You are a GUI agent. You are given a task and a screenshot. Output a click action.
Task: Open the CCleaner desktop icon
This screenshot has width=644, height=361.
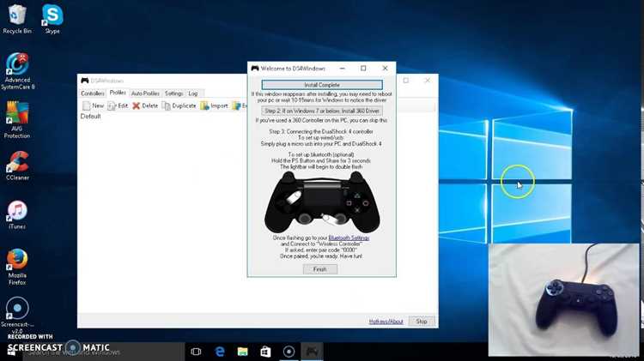tap(17, 165)
